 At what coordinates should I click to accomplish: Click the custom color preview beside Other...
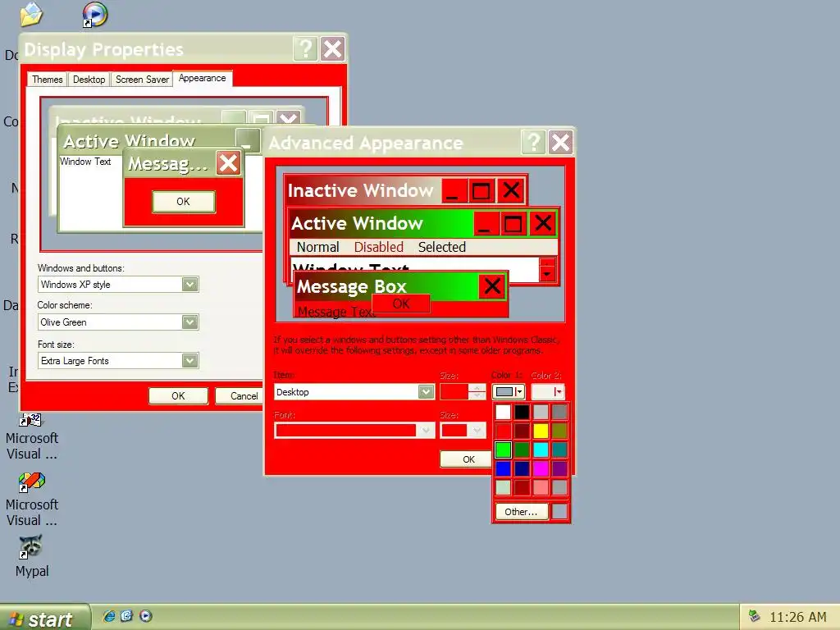tap(559, 512)
